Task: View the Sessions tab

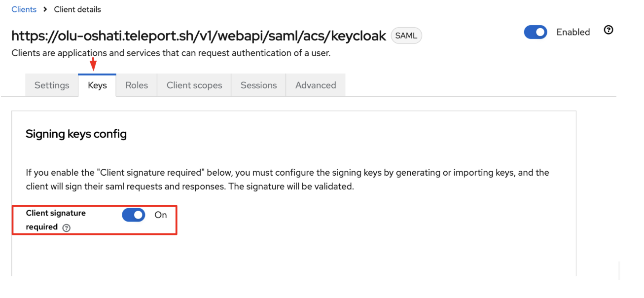Action: (258, 85)
